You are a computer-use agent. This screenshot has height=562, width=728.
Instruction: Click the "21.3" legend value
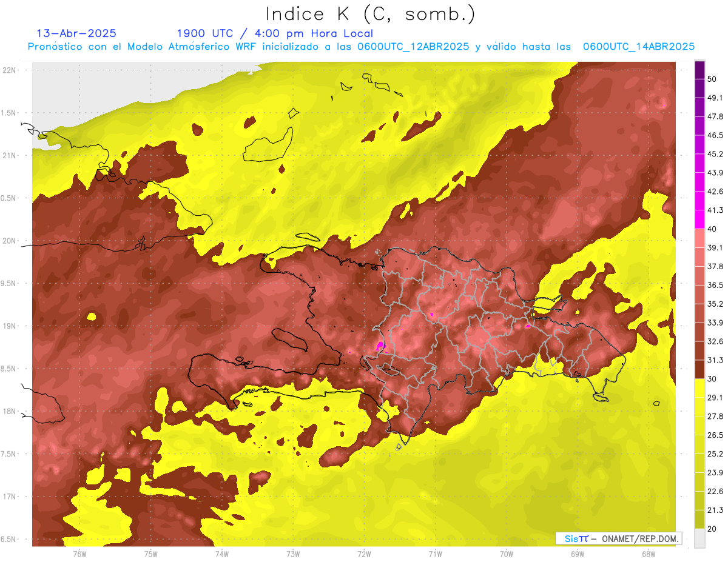[715, 510]
